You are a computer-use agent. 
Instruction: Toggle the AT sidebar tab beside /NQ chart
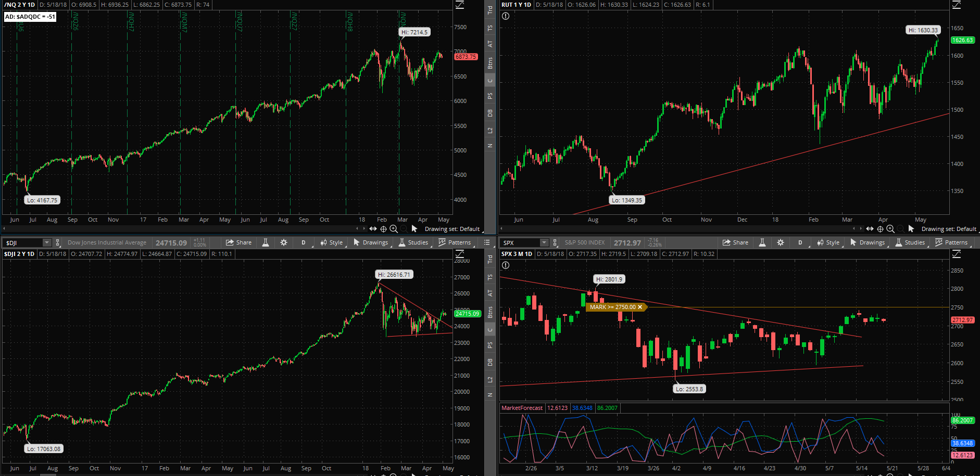click(x=490, y=44)
